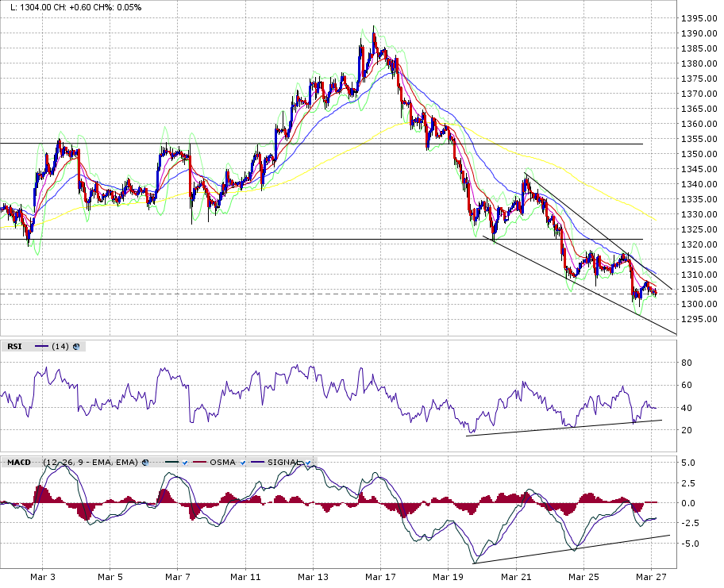Viewport: 724px width, 588px height.
Task: Select the MACD panel label
Action: (x=19, y=462)
